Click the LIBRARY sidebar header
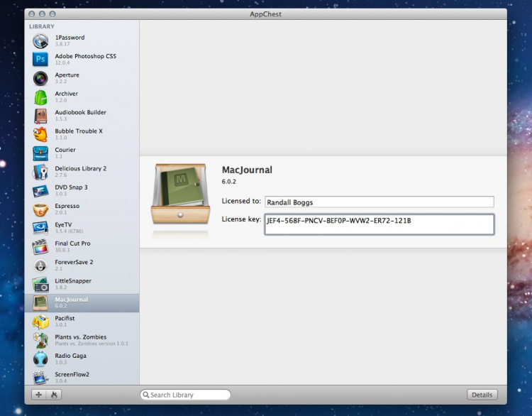Screen dimensions: 532x416 coord(42,26)
